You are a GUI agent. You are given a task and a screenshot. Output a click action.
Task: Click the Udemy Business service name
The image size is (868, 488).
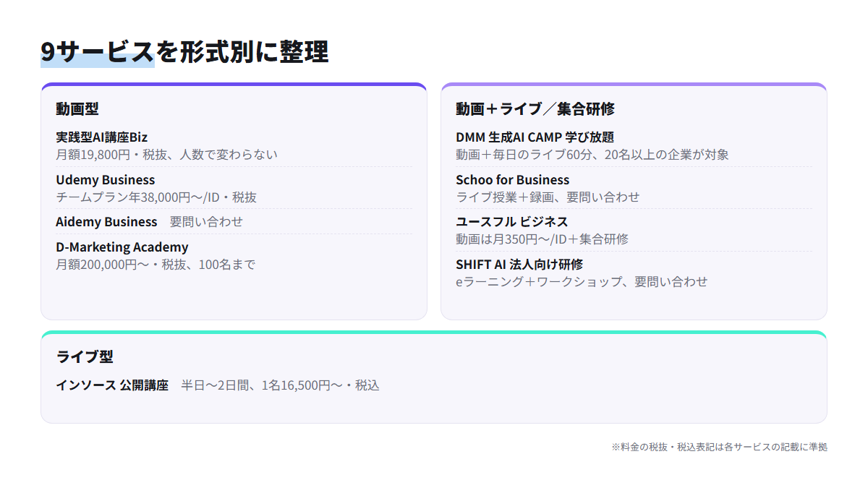coord(106,180)
